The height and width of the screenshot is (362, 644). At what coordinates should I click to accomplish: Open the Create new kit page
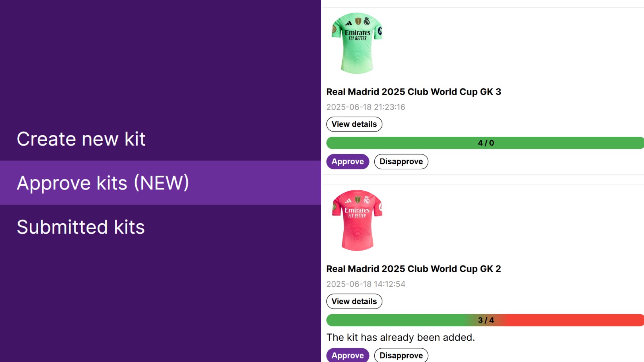coord(81,139)
